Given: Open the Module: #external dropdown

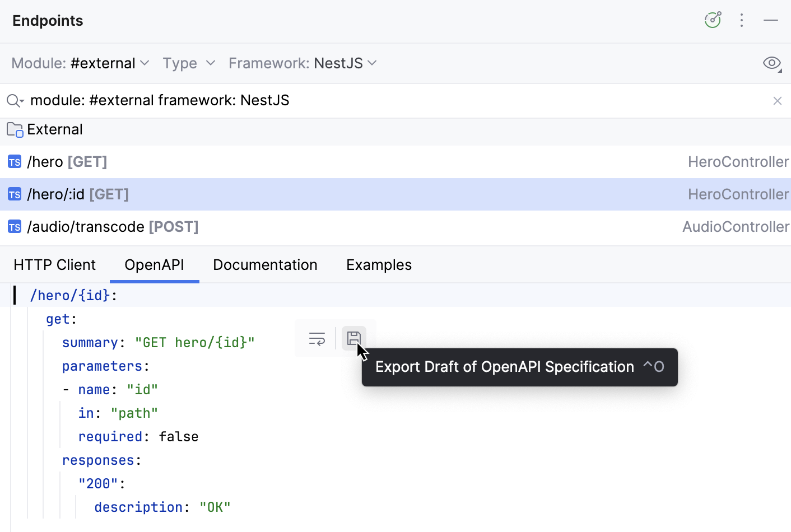Looking at the screenshot, I should coord(80,63).
